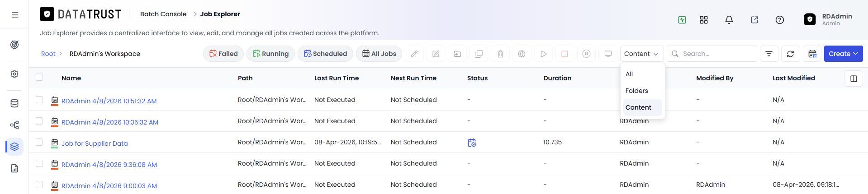Filter by Failed jobs

pos(223,54)
